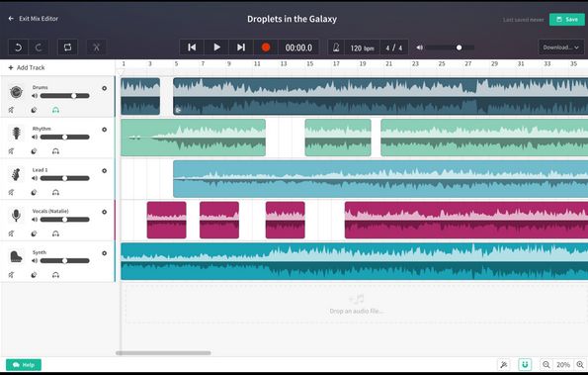The width and height of the screenshot is (588, 375).
Task: Click the red record button
Action: click(x=266, y=47)
